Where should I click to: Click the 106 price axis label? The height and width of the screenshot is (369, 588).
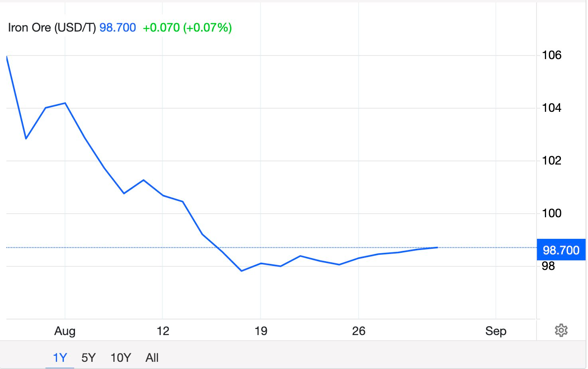(x=552, y=55)
